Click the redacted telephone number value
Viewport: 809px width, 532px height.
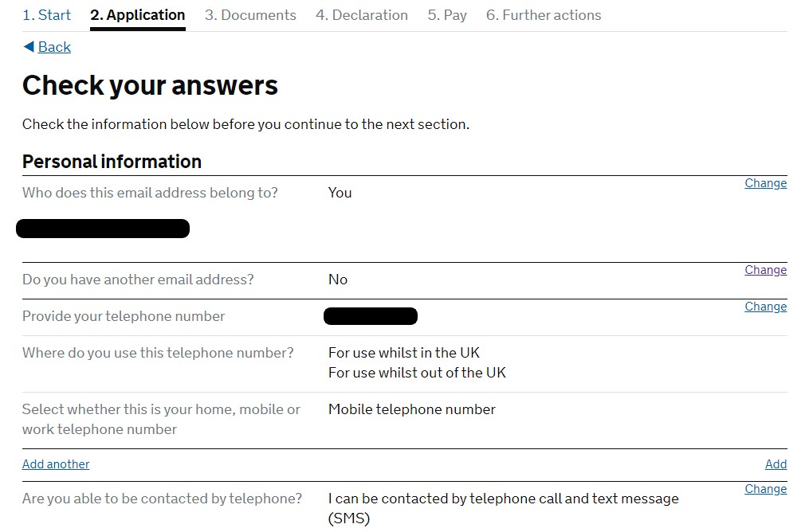click(x=371, y=316)
